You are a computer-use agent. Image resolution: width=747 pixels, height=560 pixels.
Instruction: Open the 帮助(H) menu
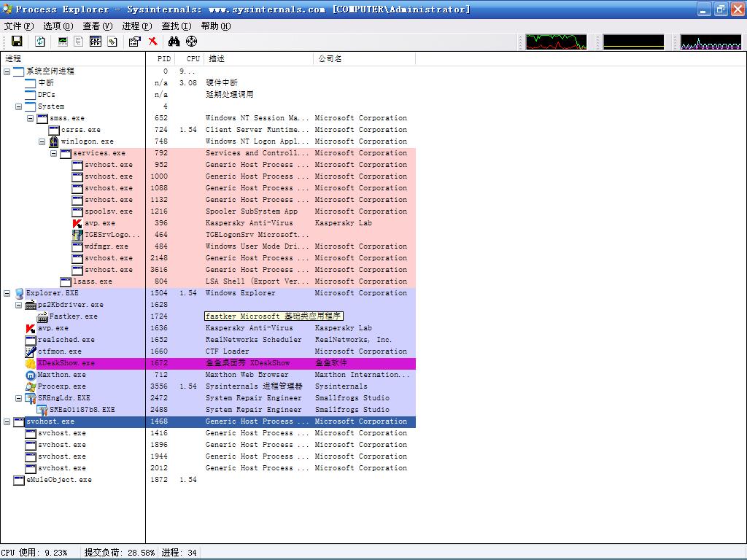pos(216,26)
